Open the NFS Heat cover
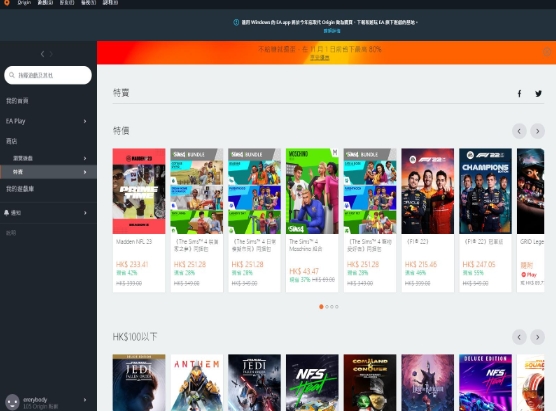Image resolution: width=556 pixels, height=411 pixels. click(312, 383)
